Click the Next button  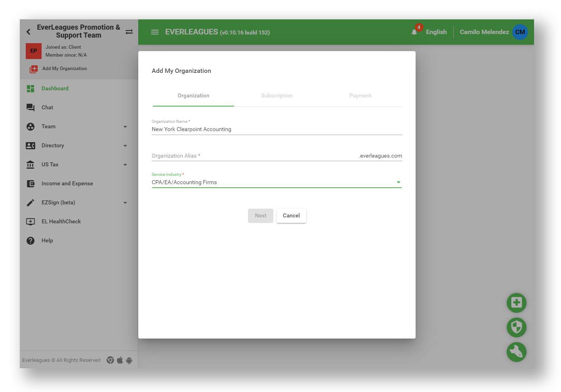pyautogui.click(x=261, y=216)
